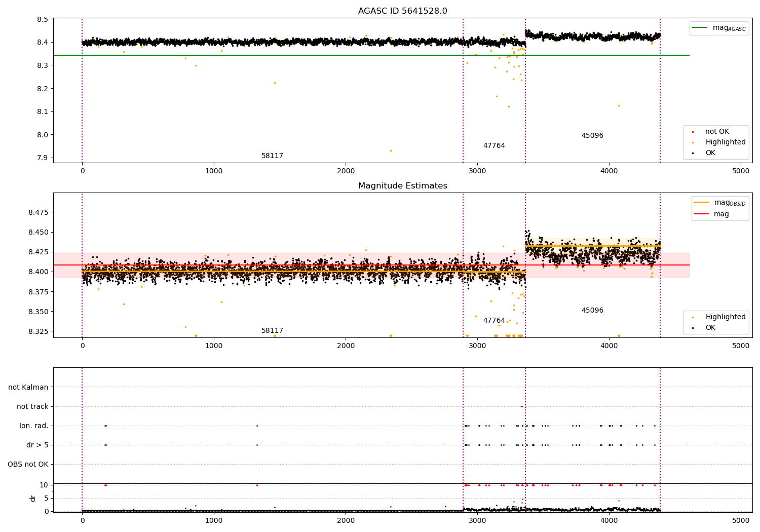The image size is (760, 532).
Task: Select the green mag AGASC legend entry
Action: pyautogui.click(x=719, y=28)
